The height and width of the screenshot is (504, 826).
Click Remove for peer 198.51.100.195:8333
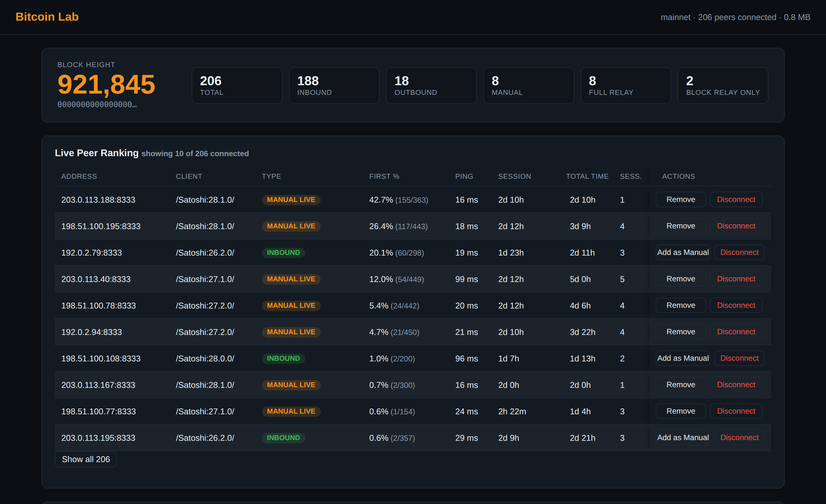click(680, 226)
